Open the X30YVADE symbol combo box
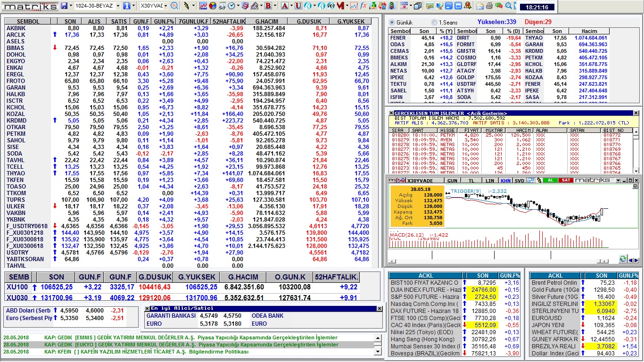Viewport: 644px width, 362px height. tap(154, 6)
